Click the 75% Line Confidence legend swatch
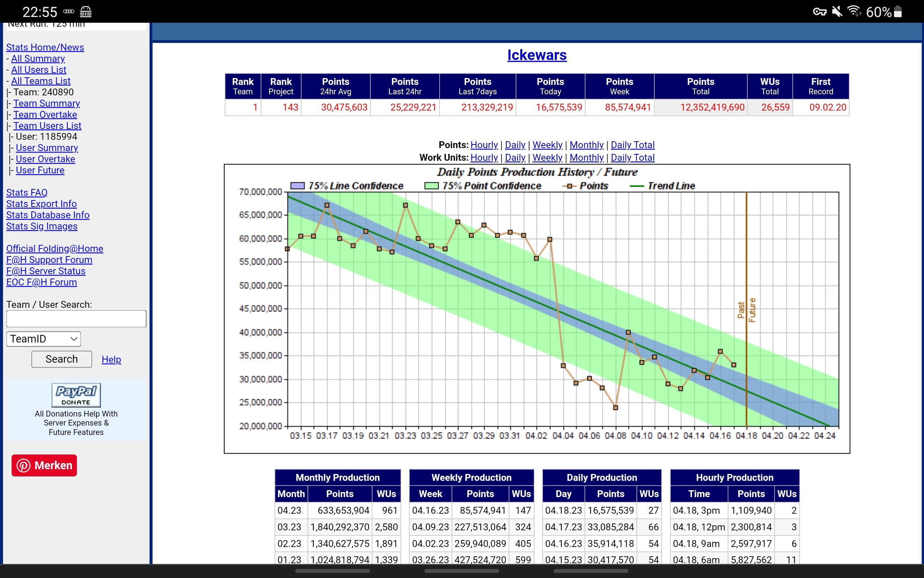This screenshot has height=578, width=924. (x=297, y=186)
